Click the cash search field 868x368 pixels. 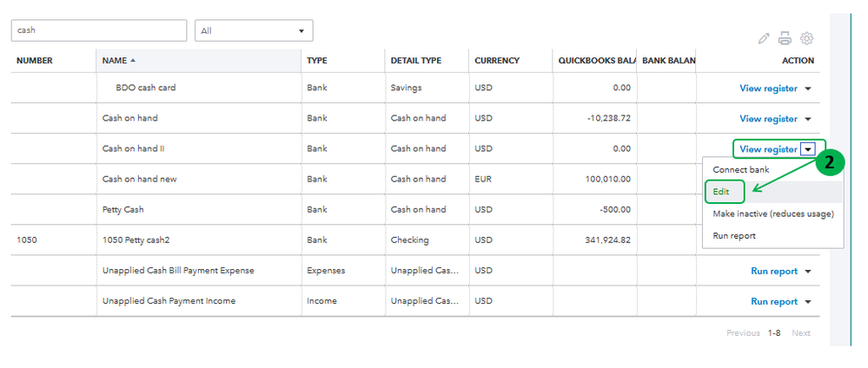98,30
